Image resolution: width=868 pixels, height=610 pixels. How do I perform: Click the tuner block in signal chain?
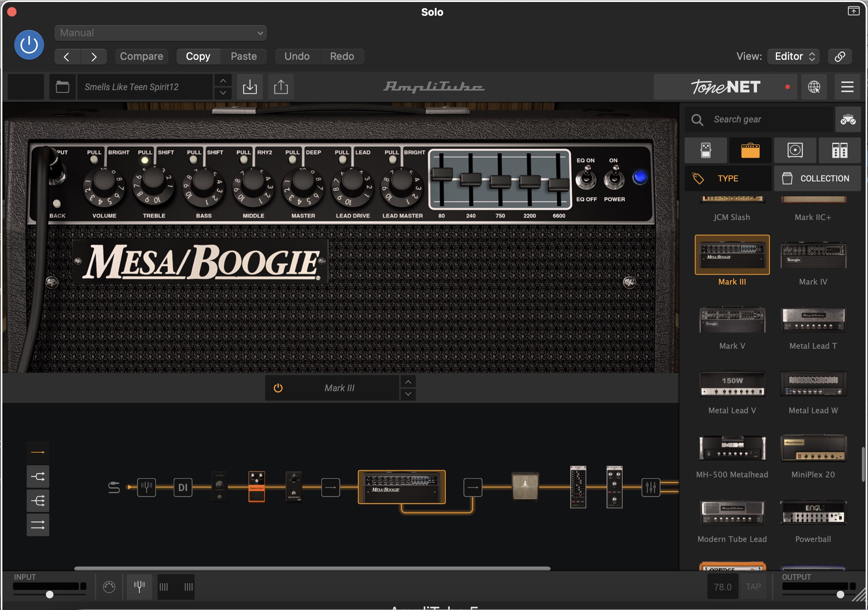pos(147,488)
